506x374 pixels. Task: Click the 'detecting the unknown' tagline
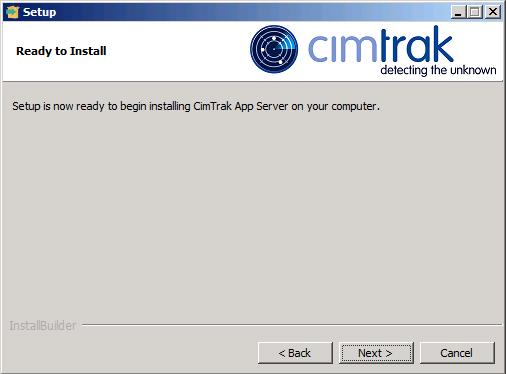click(x=438, y=70)
